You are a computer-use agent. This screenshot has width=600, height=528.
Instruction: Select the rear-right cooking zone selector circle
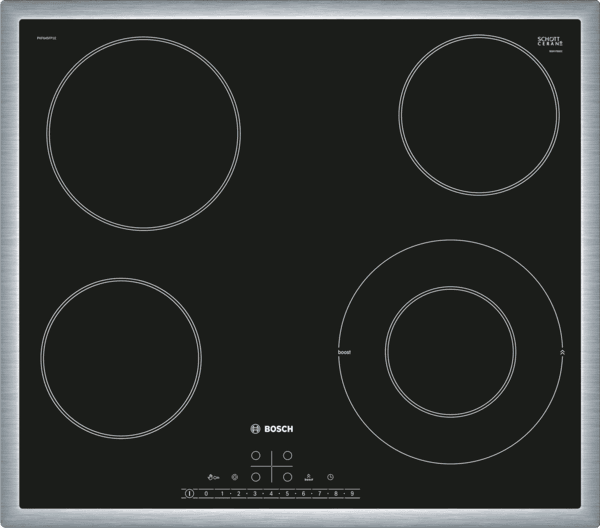coord(287,456)
